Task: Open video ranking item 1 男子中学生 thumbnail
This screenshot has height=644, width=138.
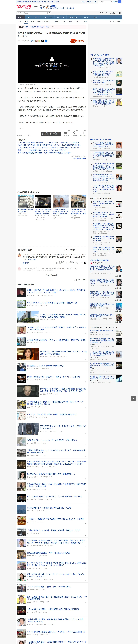Action: [x=119, y=204]
